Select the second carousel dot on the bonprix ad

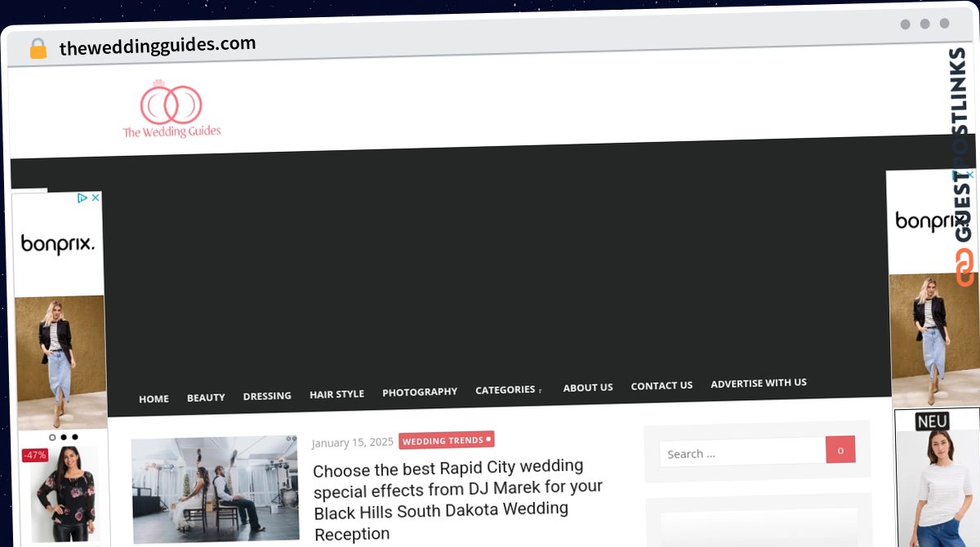pyautogui.click(x=64, y=438)
